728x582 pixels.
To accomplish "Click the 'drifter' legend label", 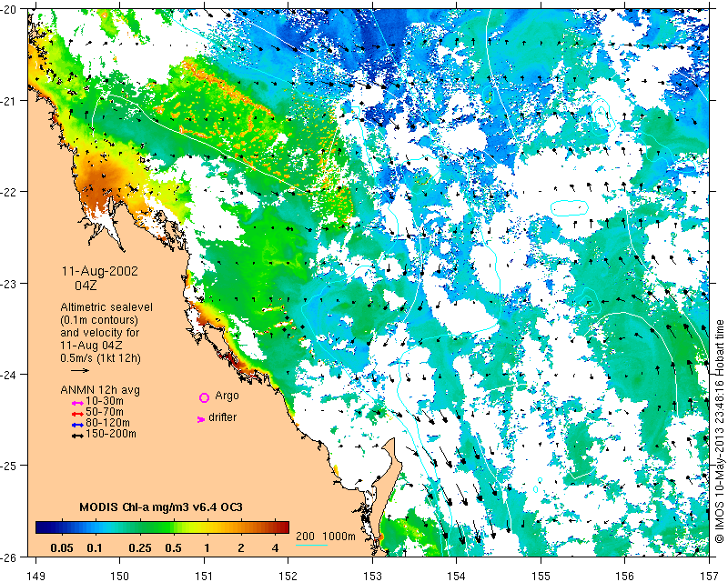I will (222, 417).
